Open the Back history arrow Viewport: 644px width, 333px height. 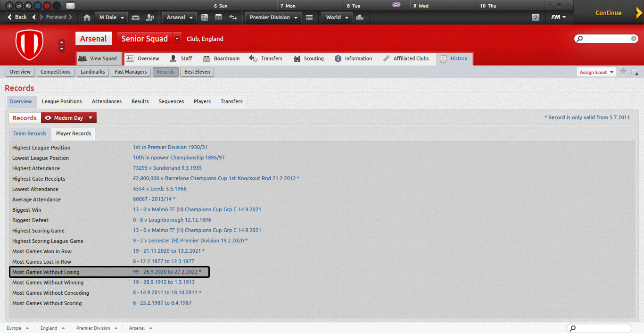(34, 17)
